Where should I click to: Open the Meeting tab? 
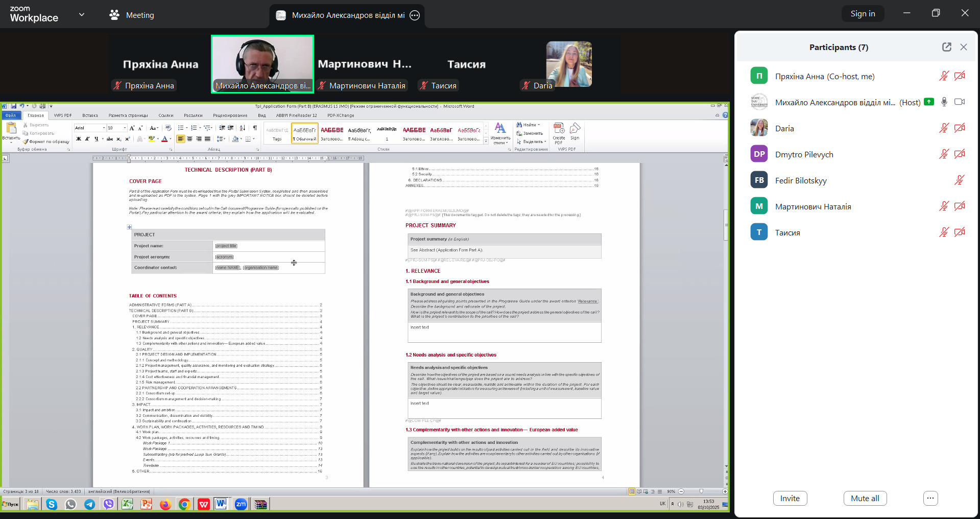point(132,15)
